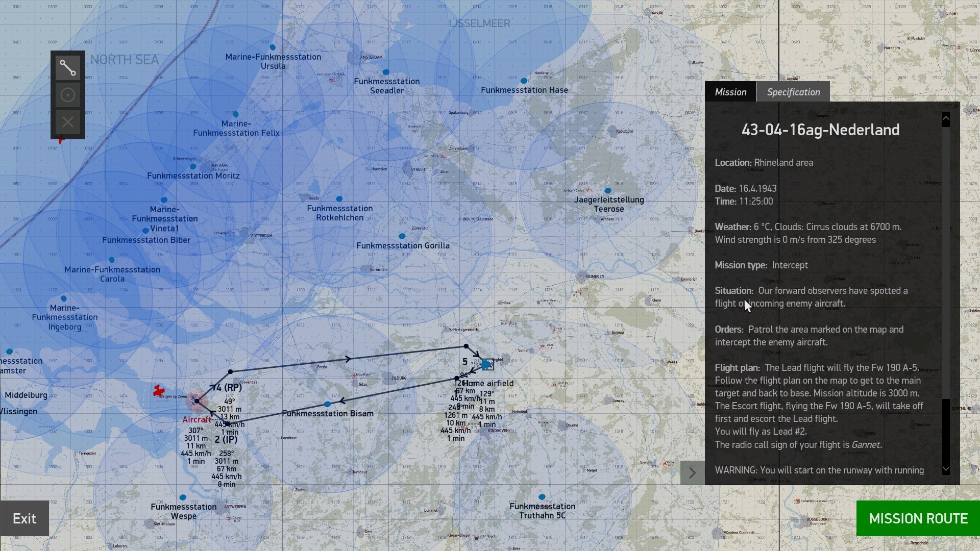
Task: Click the Marine-Funkmessstation Ingeborg radar dot
Action: click(63, 298)
